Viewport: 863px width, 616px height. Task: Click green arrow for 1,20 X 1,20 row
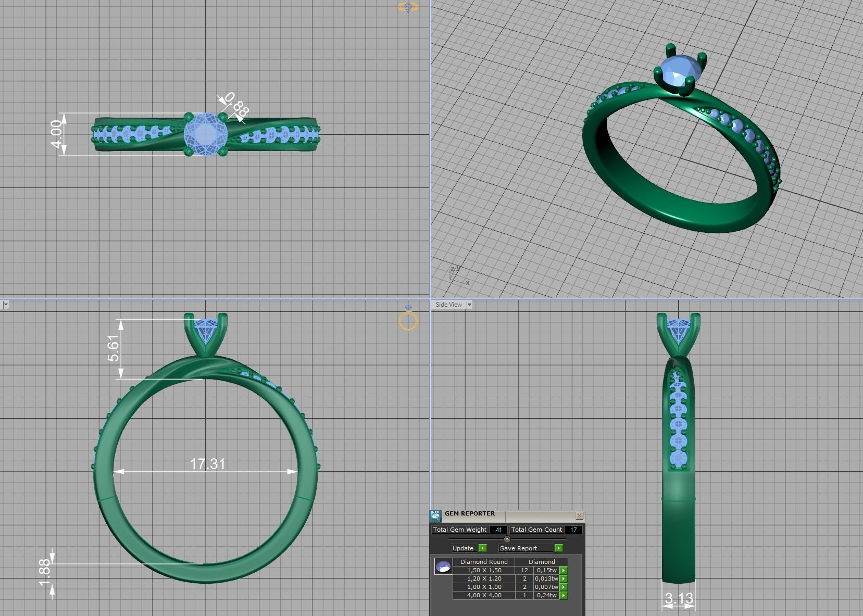564,579
